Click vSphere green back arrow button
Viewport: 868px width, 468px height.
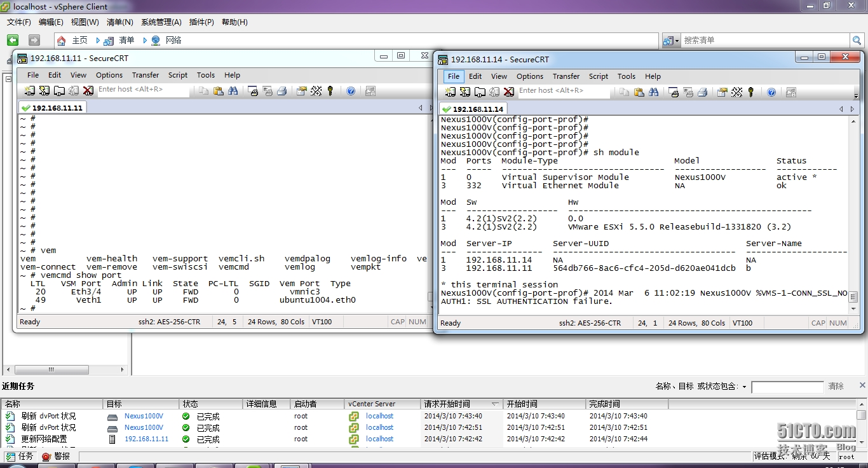[x=13, y=40]
